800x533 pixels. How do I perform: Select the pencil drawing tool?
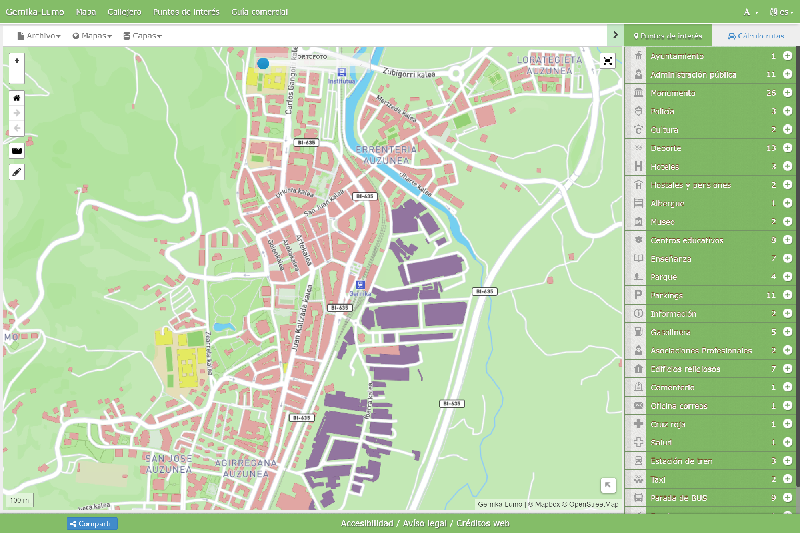[16, 172]
